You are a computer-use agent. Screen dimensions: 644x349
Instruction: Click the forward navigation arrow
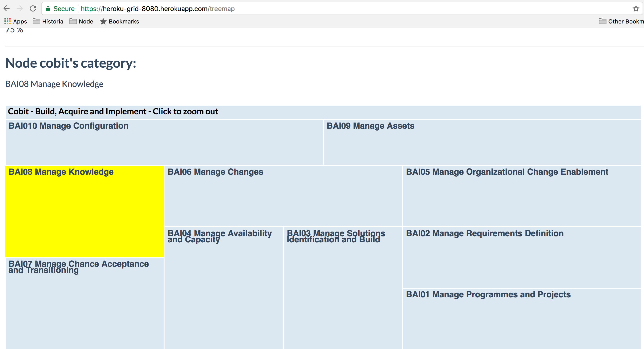[x=19, y=8]
